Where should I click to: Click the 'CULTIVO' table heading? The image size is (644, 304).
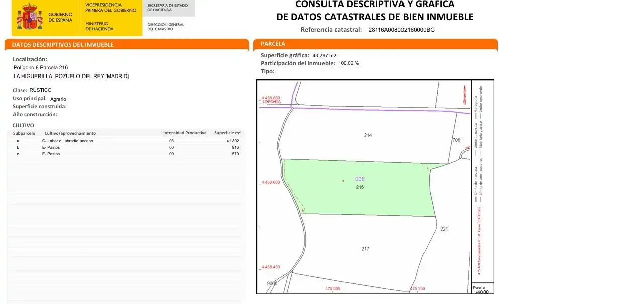pyautogui.click(x=23, y=125)
